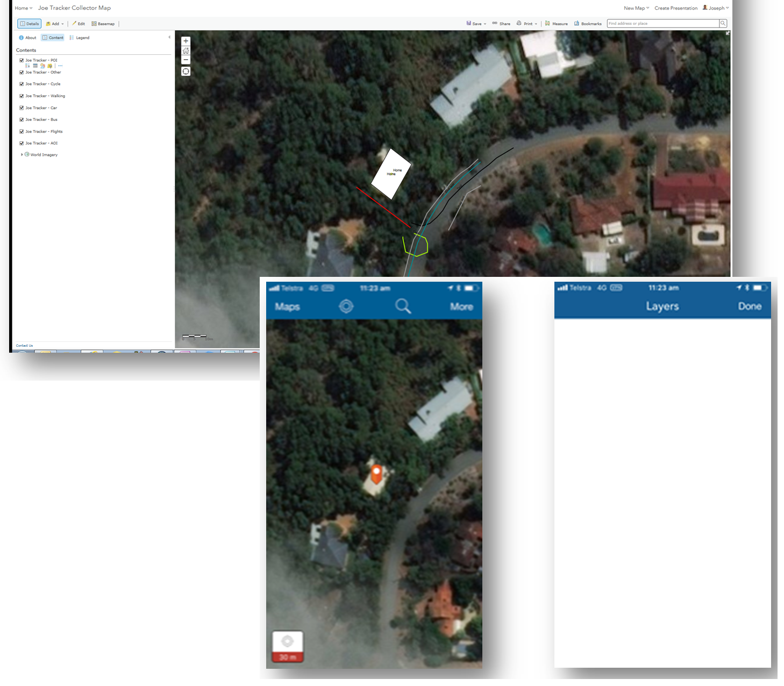The image size is (784, 686).
Task: Open the table icon under Joe Tracker - POI
Action: (x=35, y=66)
